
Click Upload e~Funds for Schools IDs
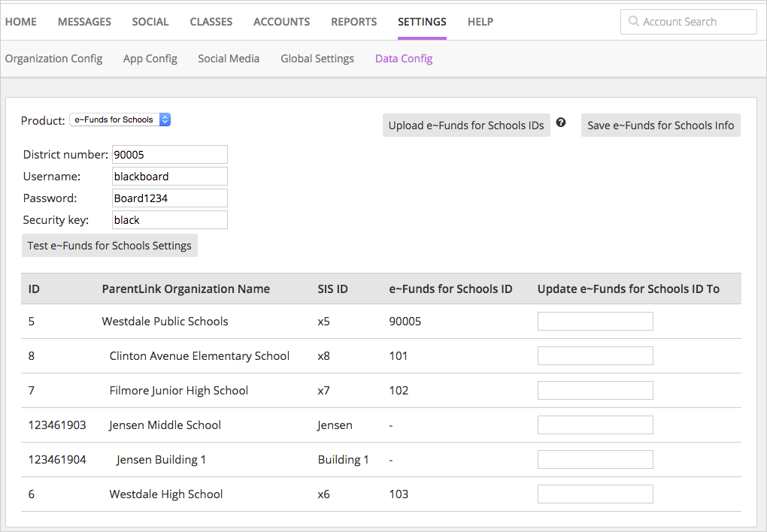point(466,125)
